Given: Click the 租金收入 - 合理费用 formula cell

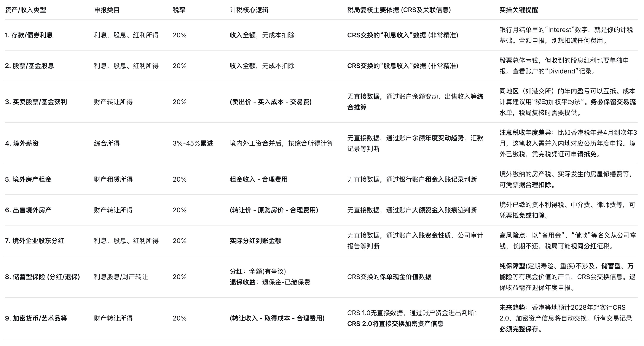Looking at the screenshot, I should click(258, 179).
